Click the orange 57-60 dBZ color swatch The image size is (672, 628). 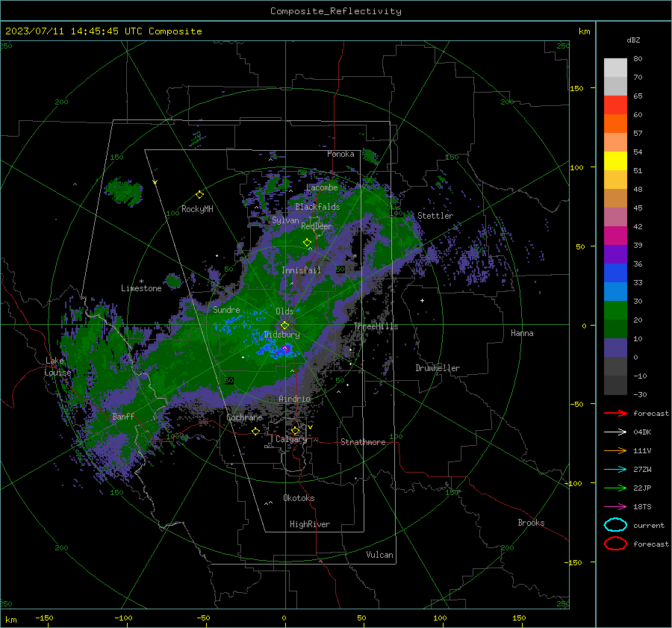[x=615, y=124]
